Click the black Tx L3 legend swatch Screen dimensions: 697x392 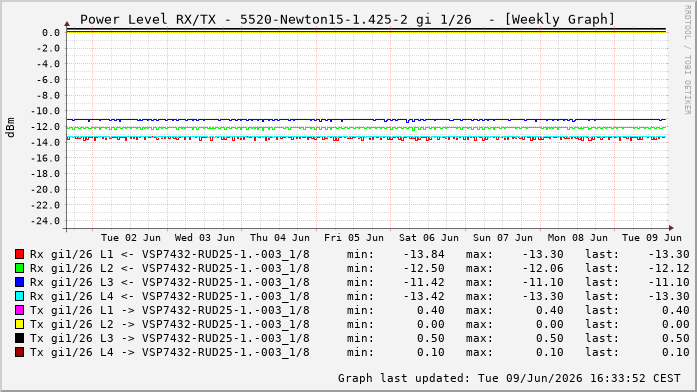click(x=19, y=338)
